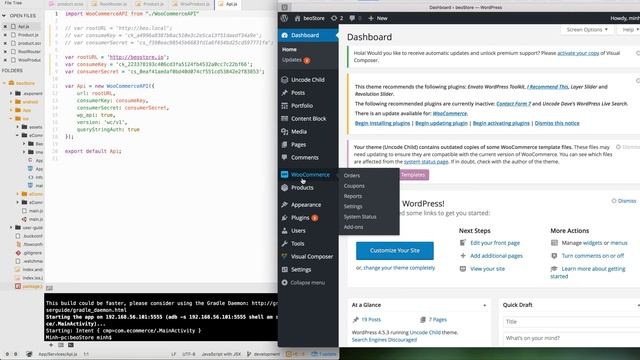Click the WordPress logo in admin bar
The width and height of the screenshot is (640, 360).
pos(284,18)
